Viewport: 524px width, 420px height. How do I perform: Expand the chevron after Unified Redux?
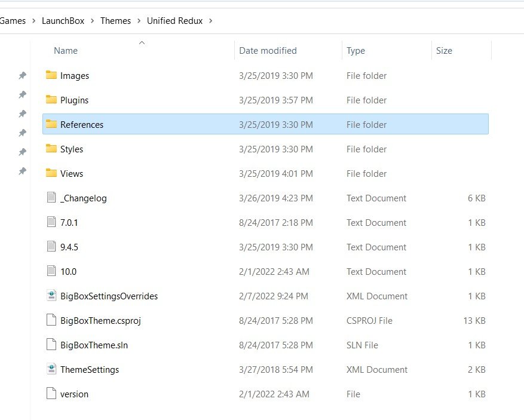210,21
